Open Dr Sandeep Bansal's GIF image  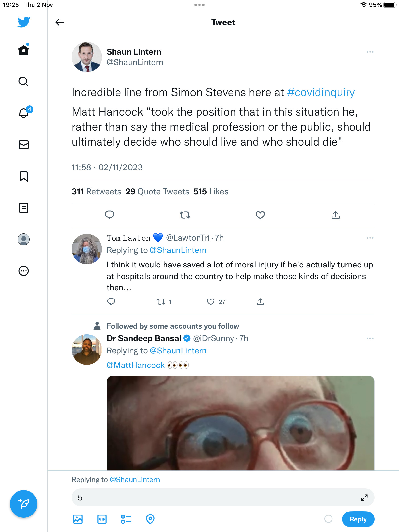point(241,423)
